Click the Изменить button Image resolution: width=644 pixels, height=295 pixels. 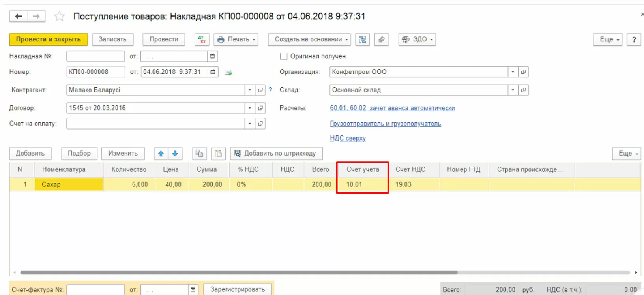(123, 154)
